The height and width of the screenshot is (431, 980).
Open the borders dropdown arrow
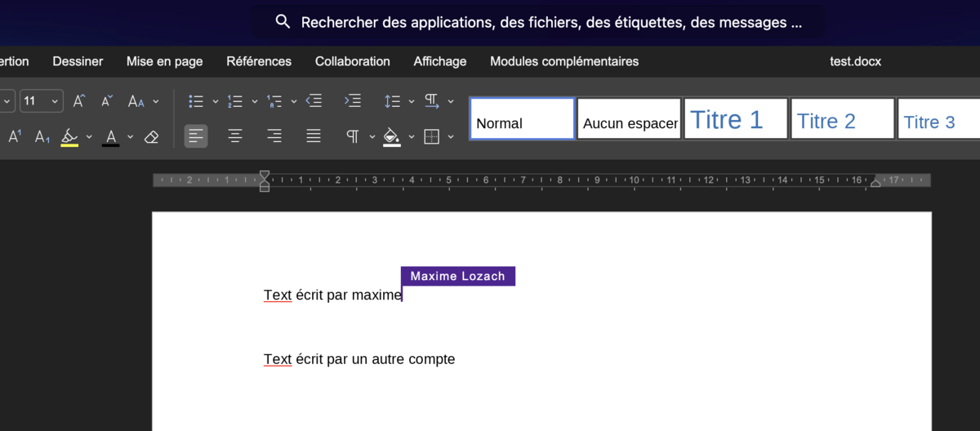451,137
